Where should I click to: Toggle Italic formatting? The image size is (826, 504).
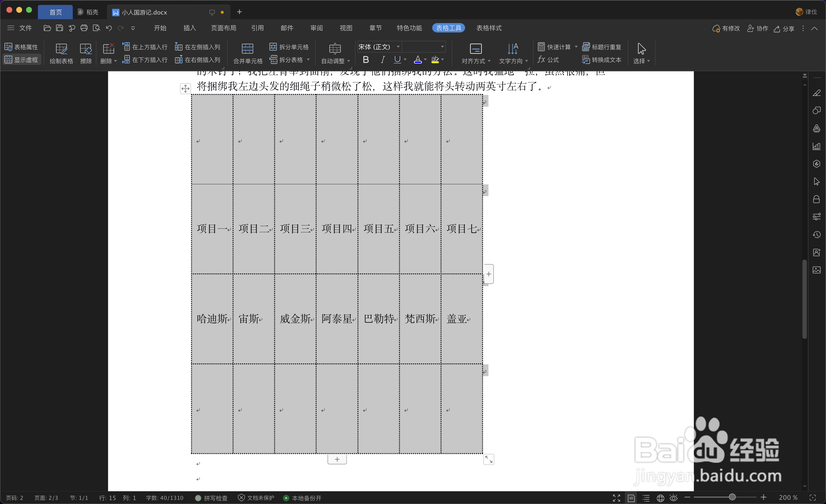point(382,60)
